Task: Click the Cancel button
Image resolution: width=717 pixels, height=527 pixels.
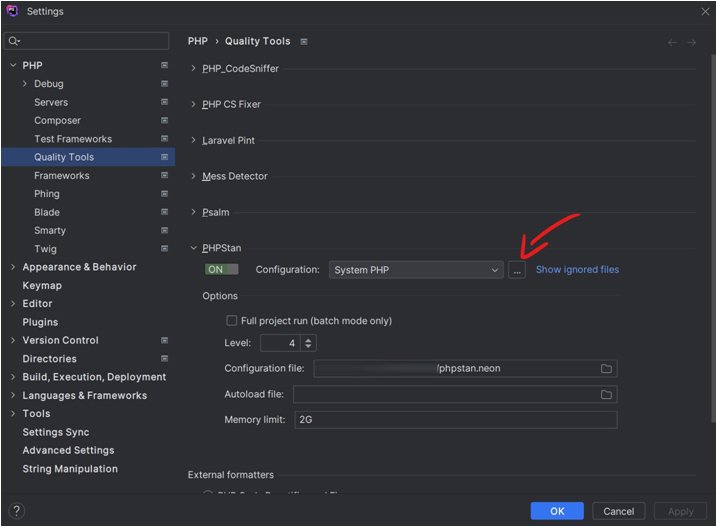Action: [619, 511]
